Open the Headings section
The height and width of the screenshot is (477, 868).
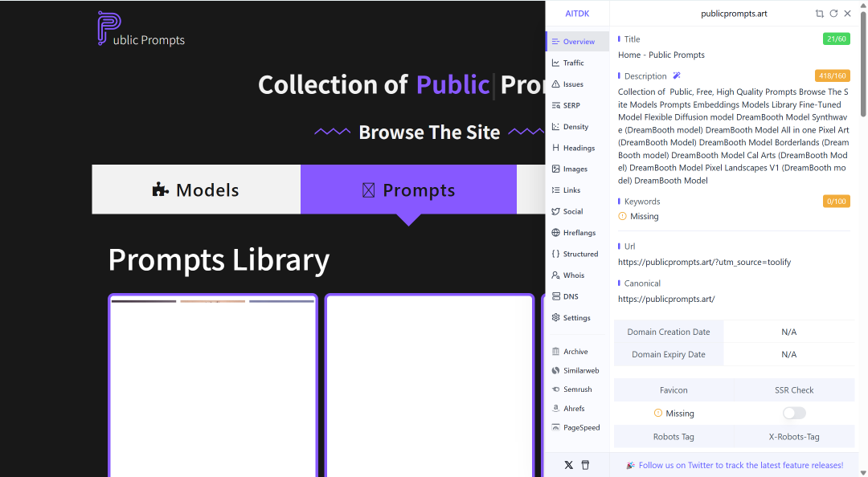click(x=577, y=148)
